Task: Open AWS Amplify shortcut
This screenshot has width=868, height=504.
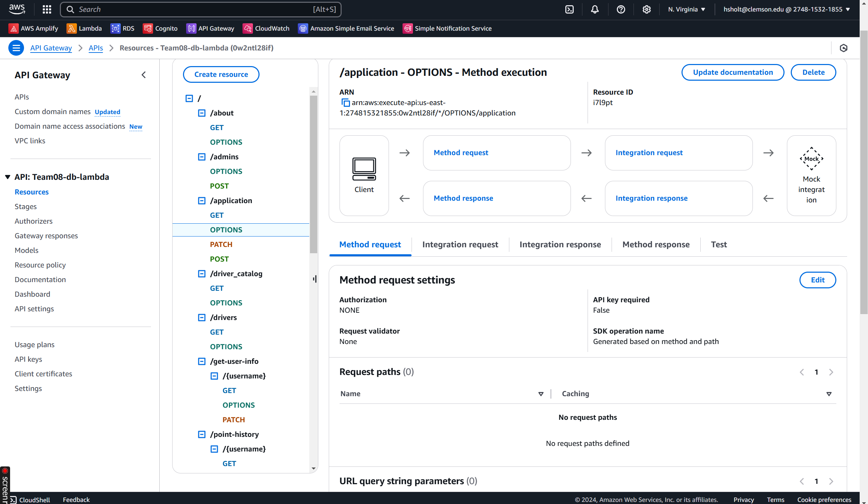Action: [34, 29]
